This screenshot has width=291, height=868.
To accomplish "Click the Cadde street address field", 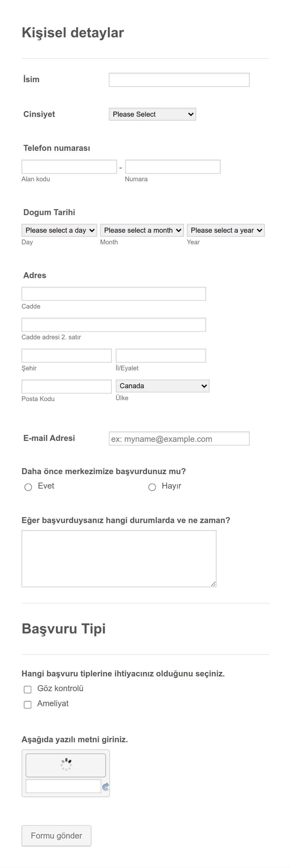I will (x=114, y=294).
